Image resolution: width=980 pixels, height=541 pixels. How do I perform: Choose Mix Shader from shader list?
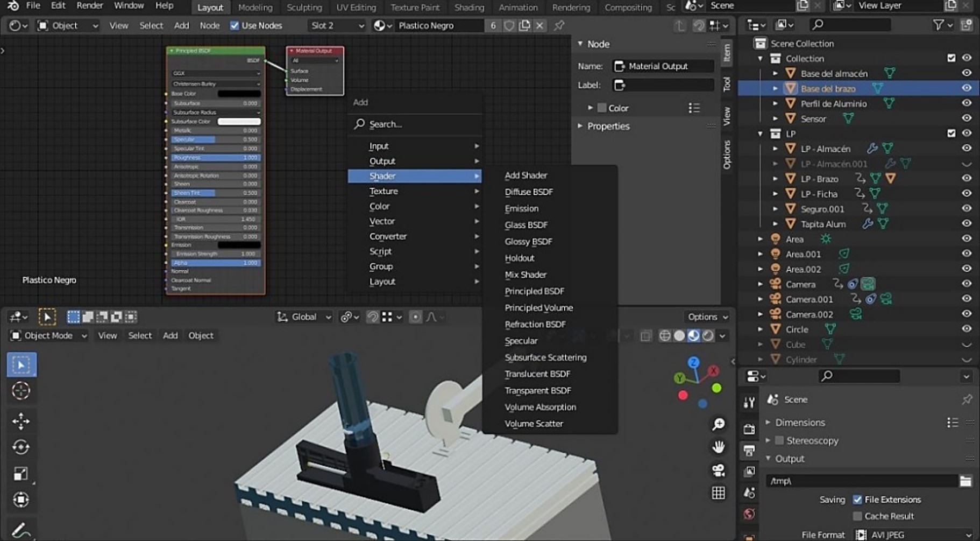point(525,275)
